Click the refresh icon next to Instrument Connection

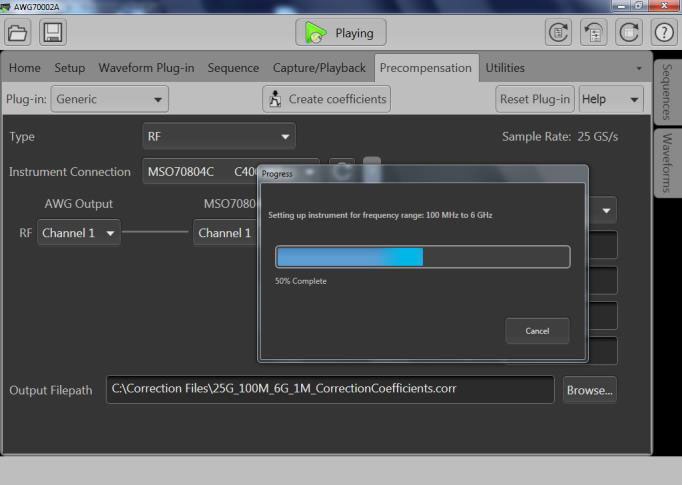342,171
